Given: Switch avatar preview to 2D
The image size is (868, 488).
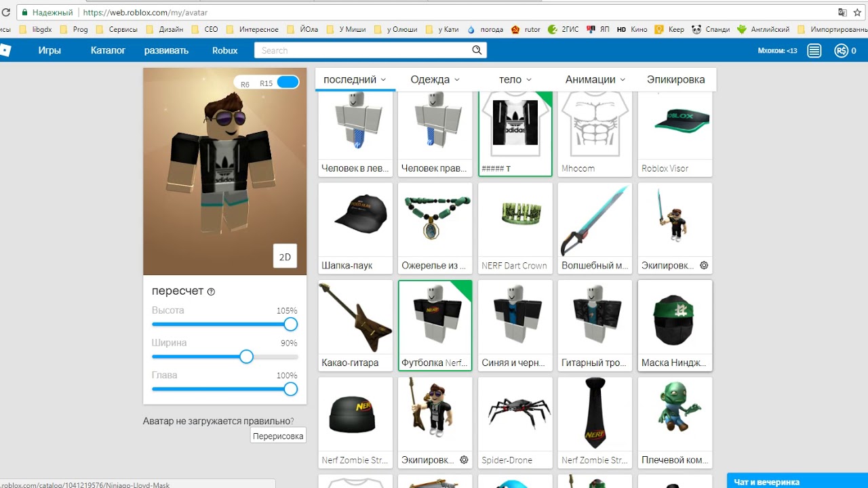Looking at the screenshot, I should [x=285, y=257].
